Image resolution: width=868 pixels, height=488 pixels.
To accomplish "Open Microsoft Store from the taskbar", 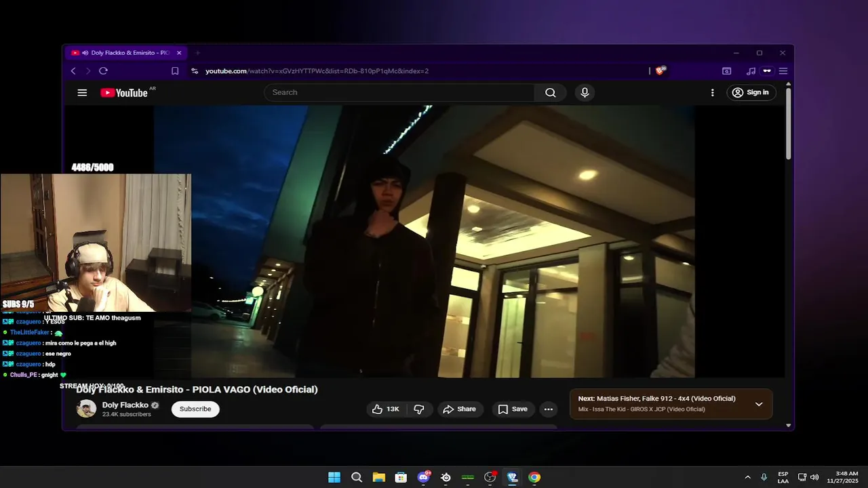I will 401,477.
